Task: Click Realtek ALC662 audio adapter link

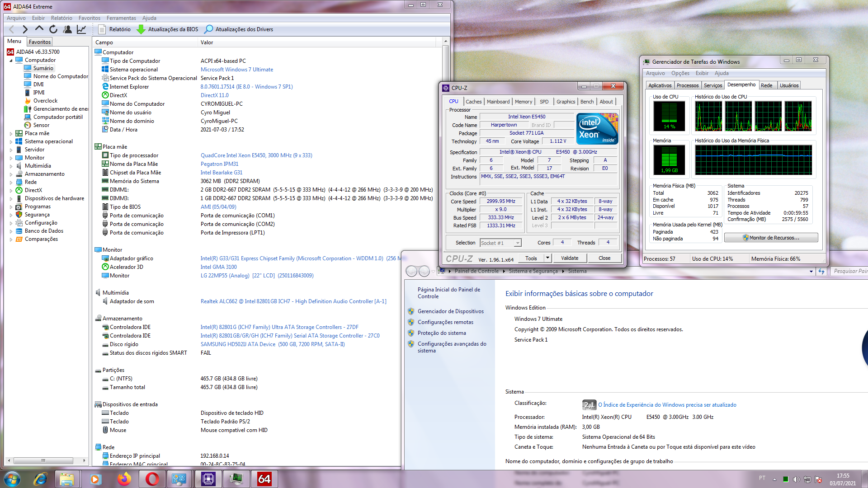Action: click(293, 301)
